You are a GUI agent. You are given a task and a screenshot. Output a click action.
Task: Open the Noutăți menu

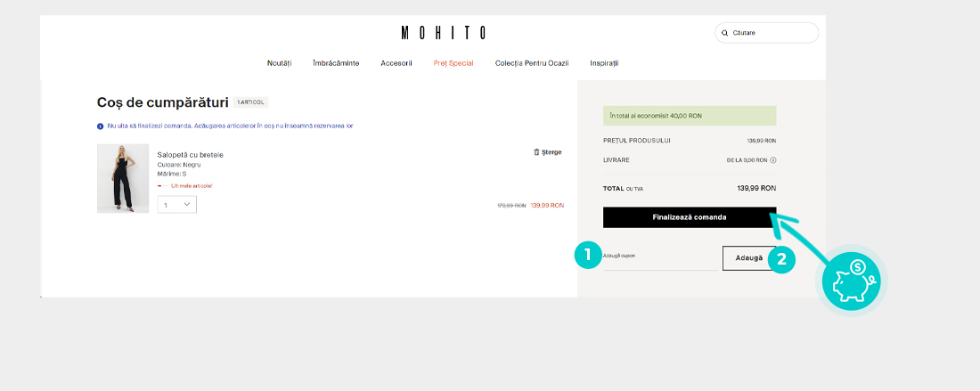tap(279, 63)
